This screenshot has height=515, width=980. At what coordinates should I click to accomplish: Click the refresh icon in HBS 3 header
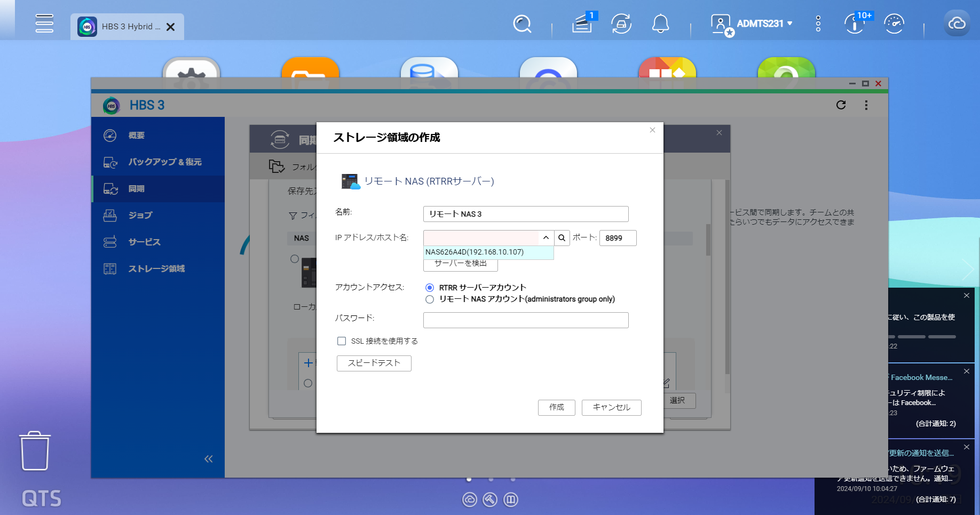click(x=841, y=105)
